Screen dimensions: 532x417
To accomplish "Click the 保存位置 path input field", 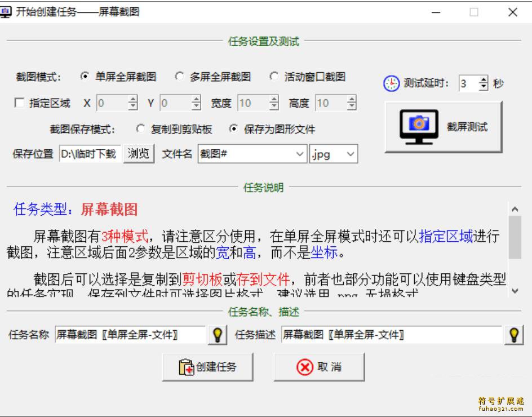I will pos(90,154).
